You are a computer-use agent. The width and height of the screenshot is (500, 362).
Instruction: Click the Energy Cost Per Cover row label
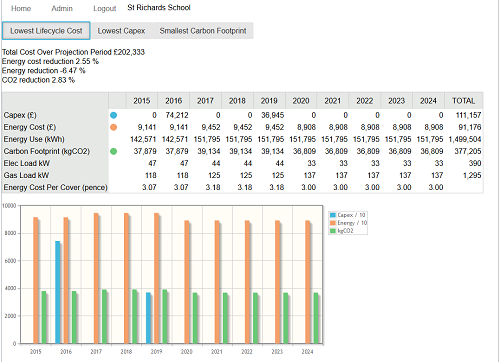(x=55, y=187)
